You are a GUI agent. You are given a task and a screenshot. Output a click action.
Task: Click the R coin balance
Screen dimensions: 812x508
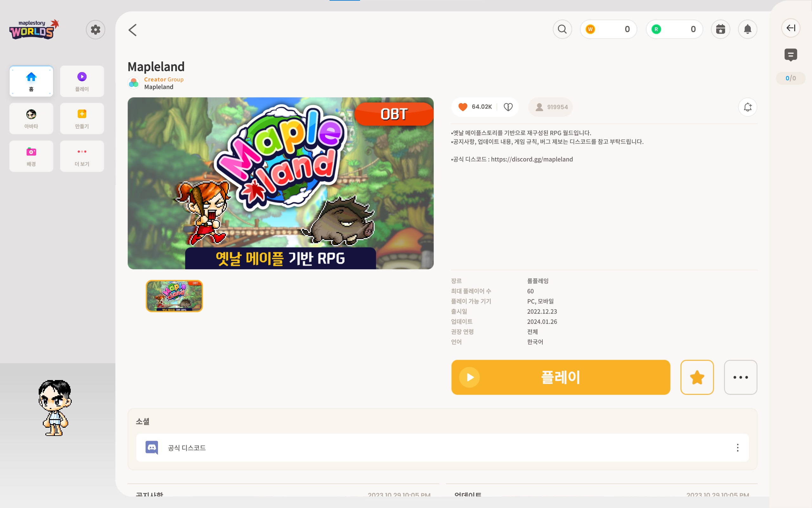pos(674,29)
